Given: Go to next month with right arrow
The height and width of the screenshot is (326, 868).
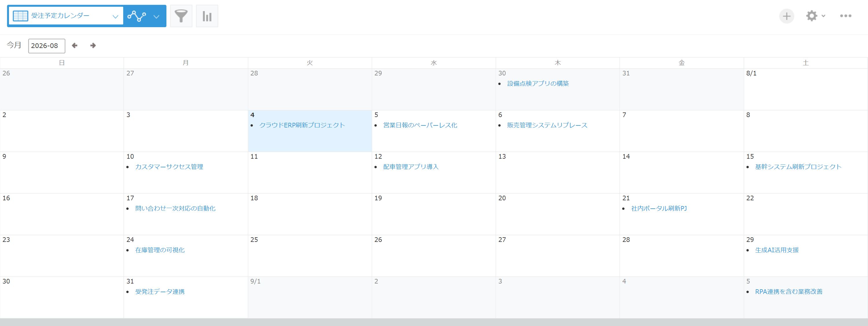Looking at the screenshot, I should click(x=93, y=45).
